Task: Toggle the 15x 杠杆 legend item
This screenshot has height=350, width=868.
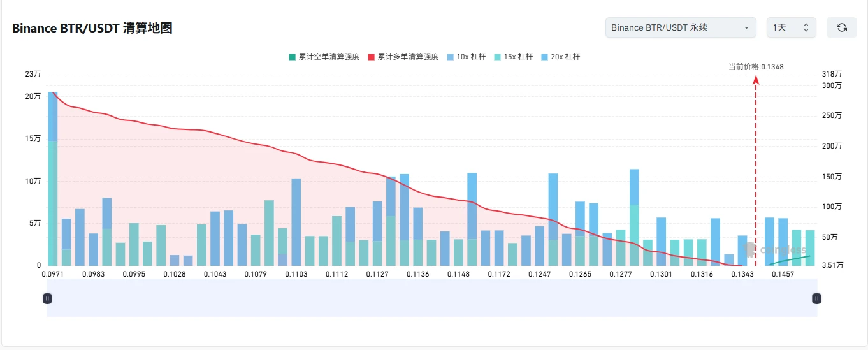Action: (514, 57)
